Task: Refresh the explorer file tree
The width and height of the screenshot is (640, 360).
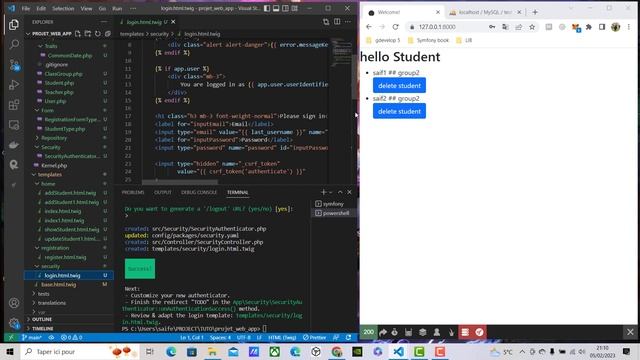Action: click(x=98, y=33)
